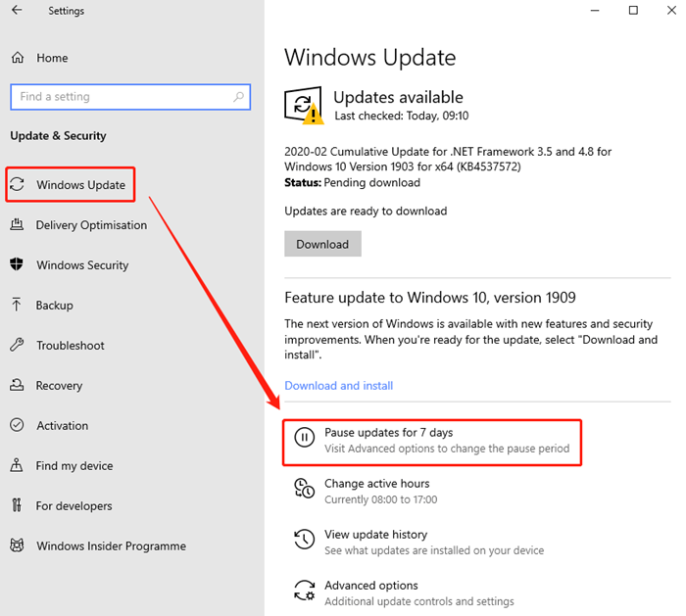Open Windows Insider Programme page
This screenshot has width=686, height=616.
(111, 546)
